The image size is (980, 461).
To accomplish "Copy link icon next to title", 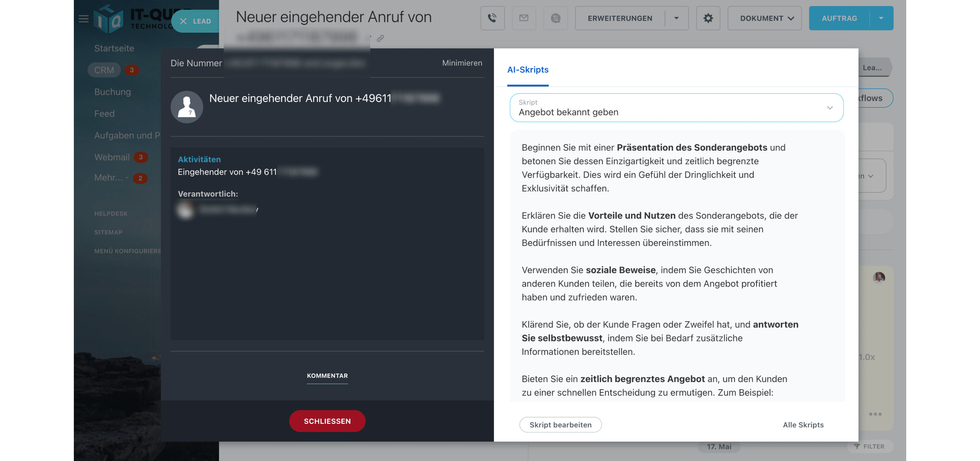I will pos(380,38).
